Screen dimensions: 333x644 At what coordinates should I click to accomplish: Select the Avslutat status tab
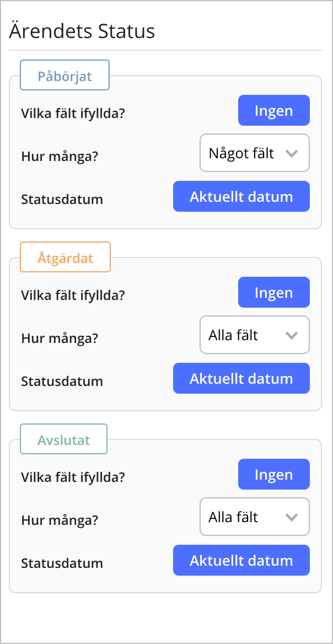(x=63, y=438)
